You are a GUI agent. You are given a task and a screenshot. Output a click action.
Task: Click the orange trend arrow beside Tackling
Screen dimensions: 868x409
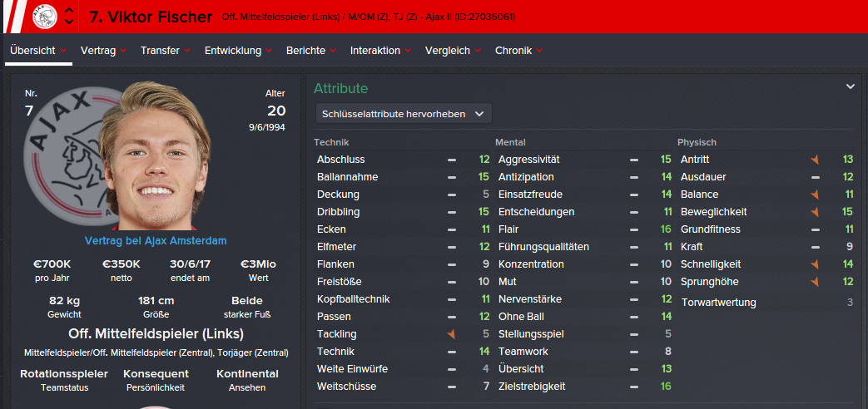(451, 334)
